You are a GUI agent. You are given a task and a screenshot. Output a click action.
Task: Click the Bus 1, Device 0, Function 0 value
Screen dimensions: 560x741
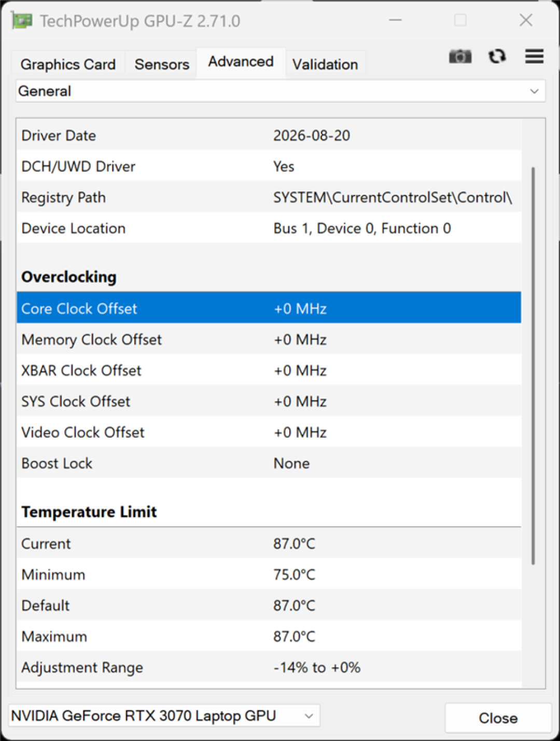click(362, 229)
